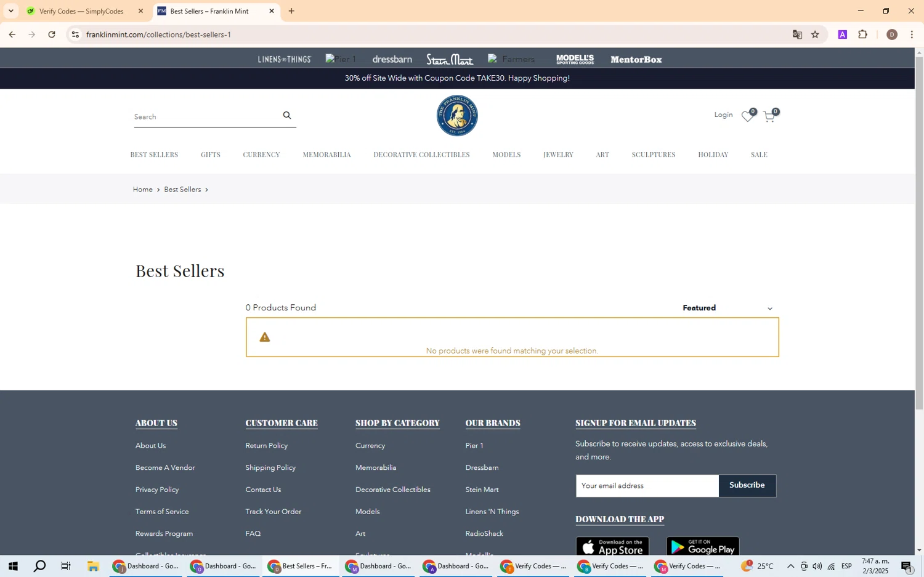Open the Linens 'N Things footer link

[492, 512]
